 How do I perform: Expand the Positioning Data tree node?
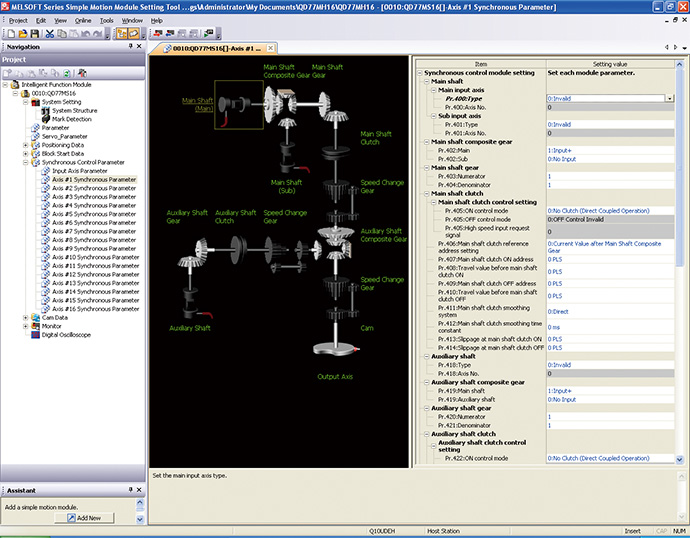click(25, 145)
